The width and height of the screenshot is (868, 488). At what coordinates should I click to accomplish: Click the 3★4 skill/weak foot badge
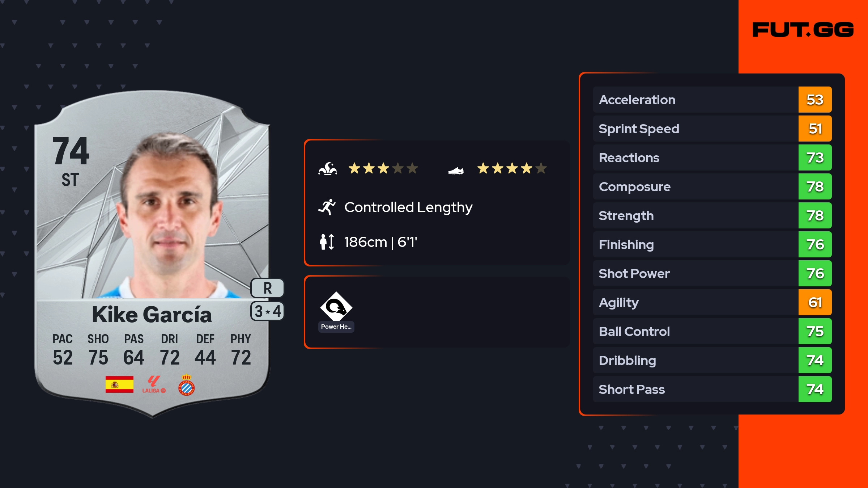[x=267, y=311]
